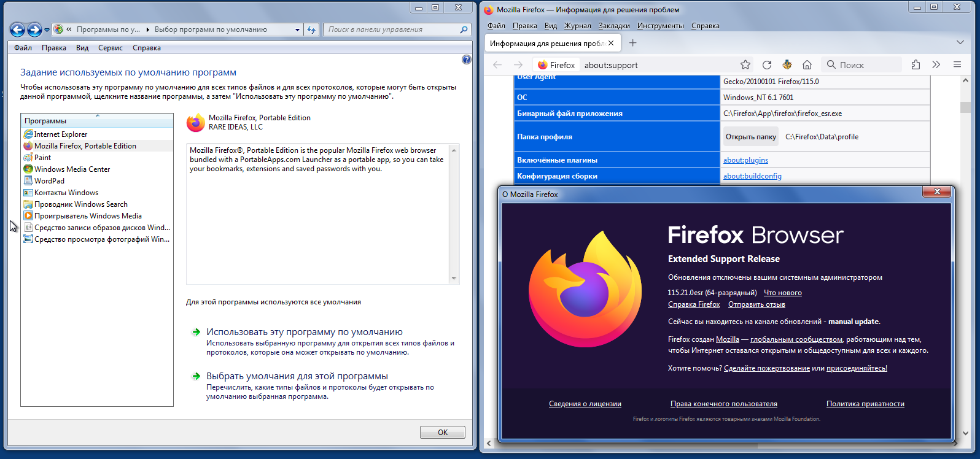The image size is (980, 459).
Task: Select Проводник Windows Search in list
Action: pos(97,204)
